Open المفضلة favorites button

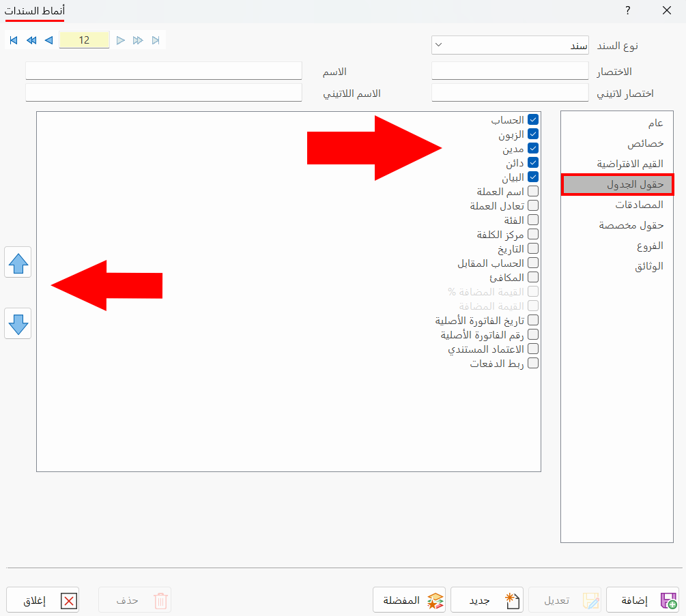click(x=409, y=600)
